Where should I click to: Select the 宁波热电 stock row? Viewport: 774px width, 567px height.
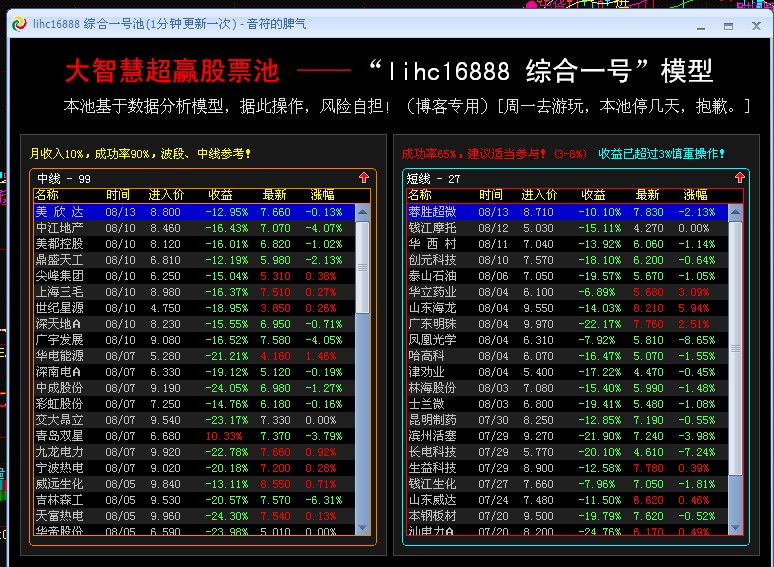(194, 468)
